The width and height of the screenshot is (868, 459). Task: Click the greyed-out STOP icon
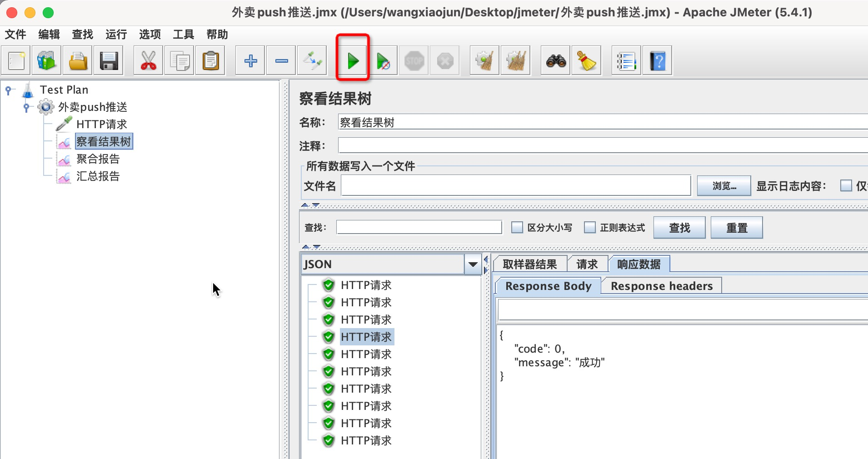click(414, 60)
